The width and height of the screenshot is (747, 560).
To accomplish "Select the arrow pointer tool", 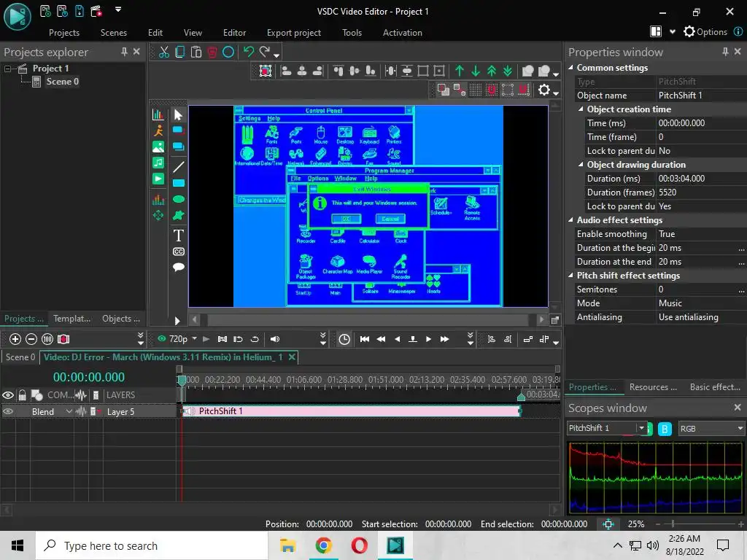I will 178,114.
